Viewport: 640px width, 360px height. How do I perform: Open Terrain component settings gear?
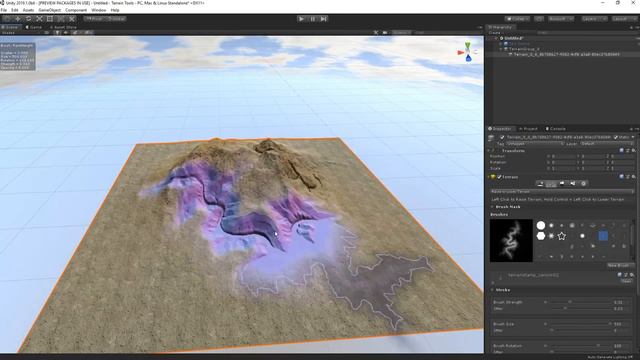click(x=633, y=177)
